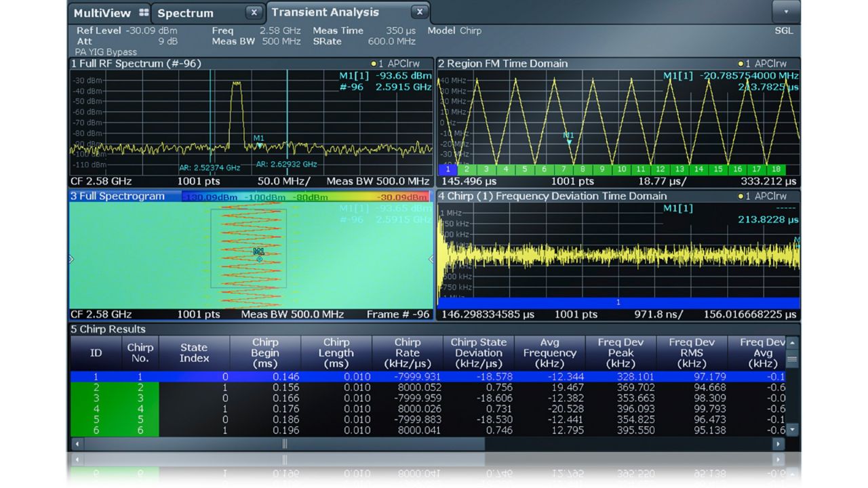Select the Freq 2.58 GHz setting

[x=256, y=30]
